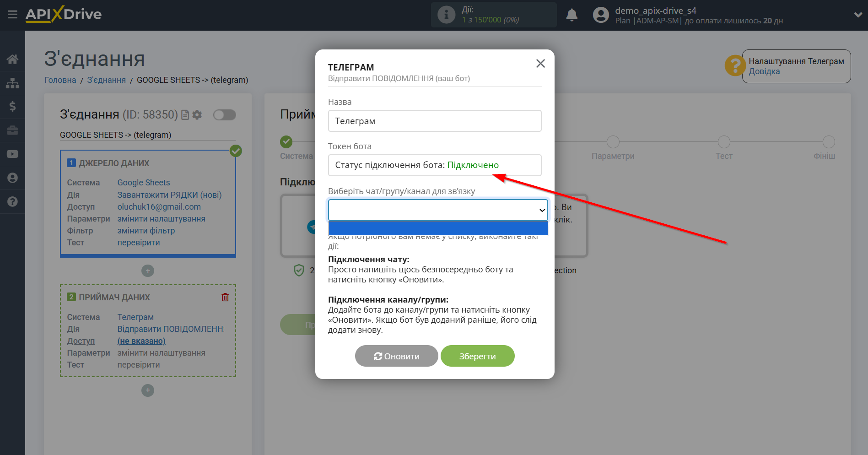Open the Довідка help link
Screen dimensions: 868x455
point(764,71)
